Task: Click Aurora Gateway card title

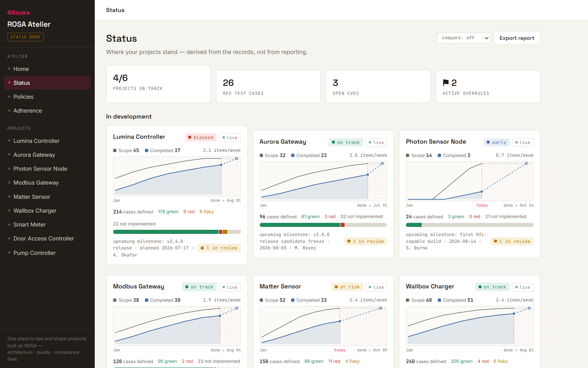Action: (283, 142)
